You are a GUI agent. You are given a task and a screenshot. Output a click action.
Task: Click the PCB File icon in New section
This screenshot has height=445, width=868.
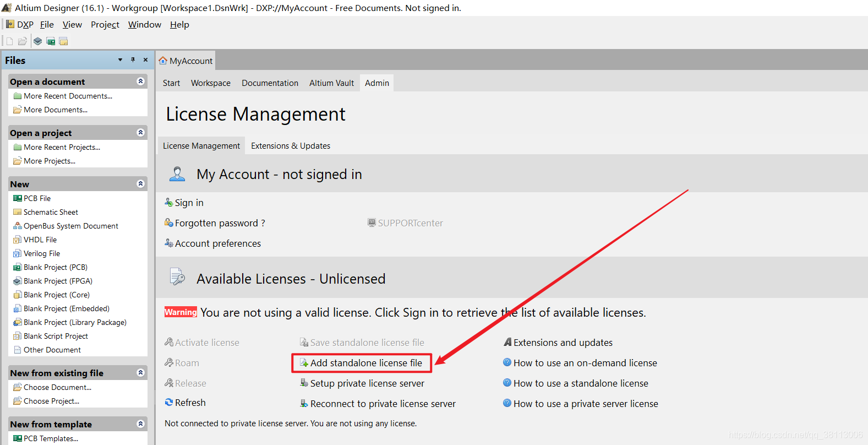pyautogui.click(x=18, y=198)
